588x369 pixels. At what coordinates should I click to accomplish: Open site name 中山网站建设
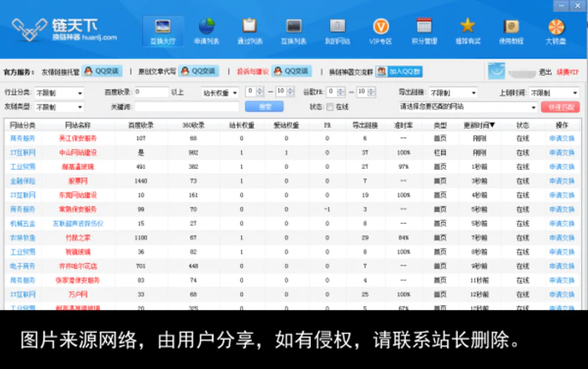click(77, 153)
